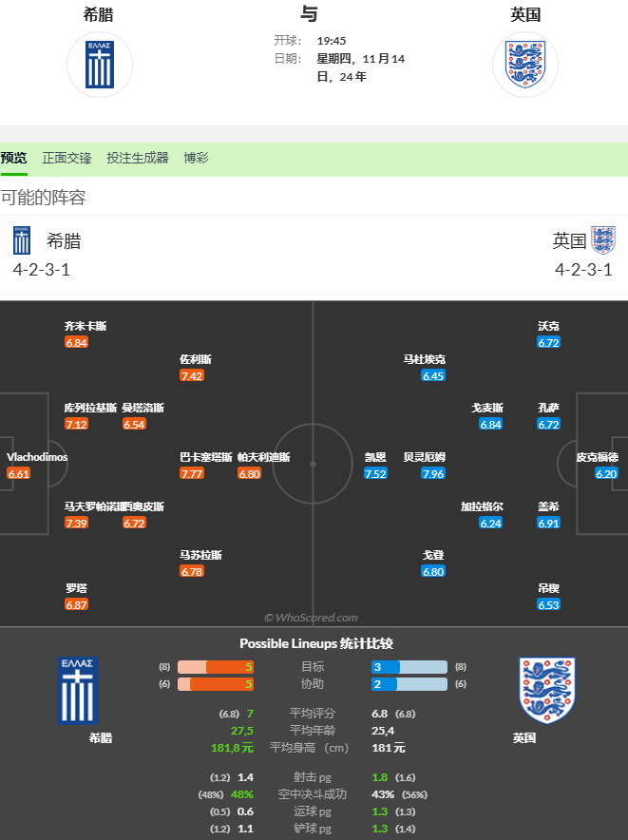Viewport: 628px width, 840px height.
Task: Click the orange Greece 目标 bar
Action: (x=216, y=667)
